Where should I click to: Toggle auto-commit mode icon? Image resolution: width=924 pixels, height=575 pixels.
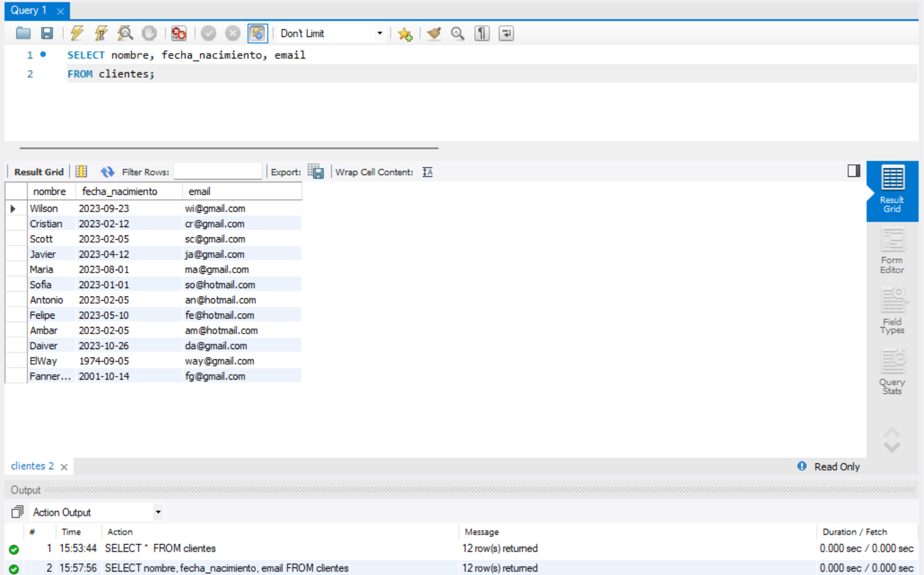tap(257, 33)
